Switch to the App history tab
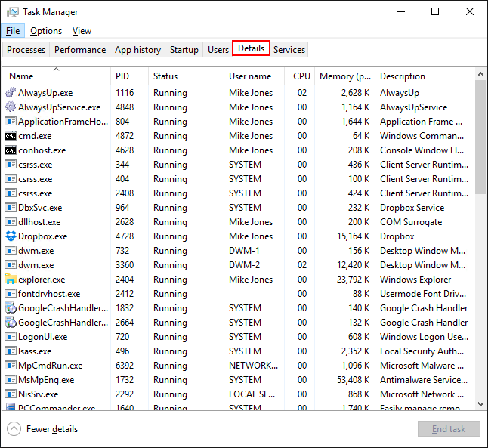The width and height of the screenshot is (488, 448). tap(137, 50)
